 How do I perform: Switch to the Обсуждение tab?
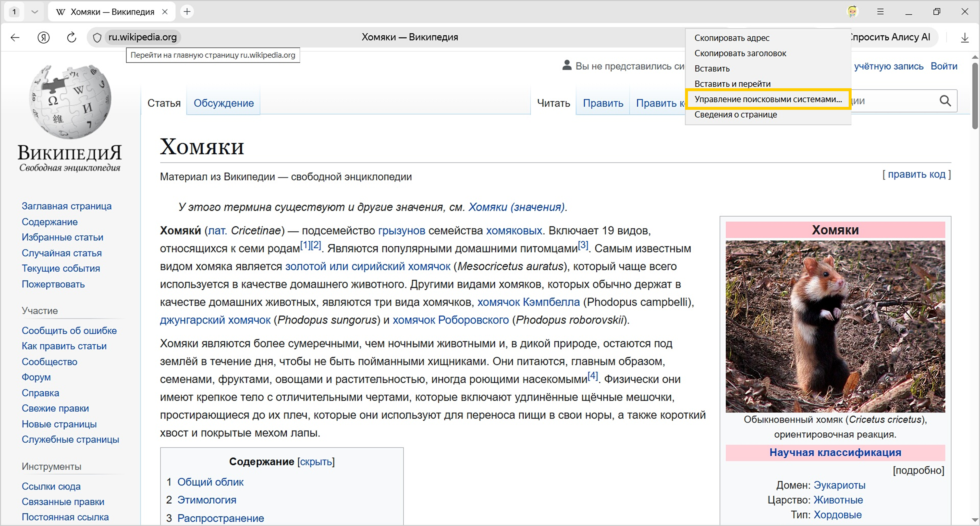[x=223, y=103]
